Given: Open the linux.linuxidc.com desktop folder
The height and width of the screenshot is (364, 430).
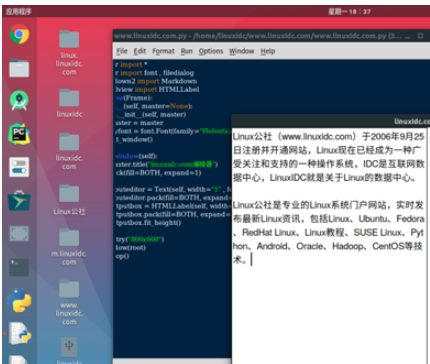Looking at the screenshot, I should click(69, 52).
